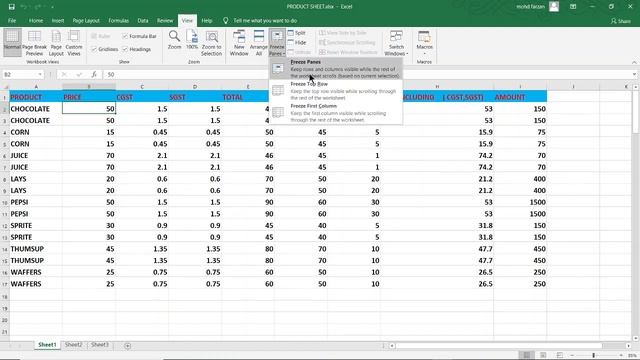Expand the formula bar
Viewport: 640px width, 360px height.
(634, 75)
